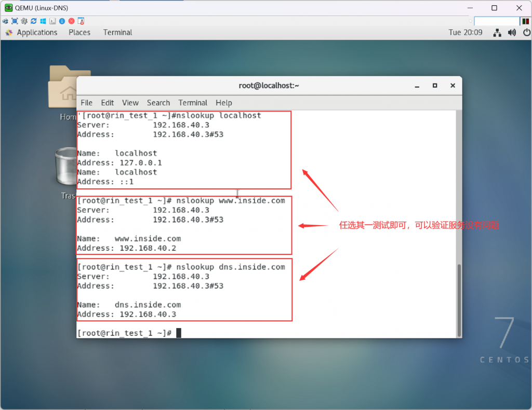
Task: Open the terminal's Edit menu
Action: pyautogui.click(x=108, y=103)
